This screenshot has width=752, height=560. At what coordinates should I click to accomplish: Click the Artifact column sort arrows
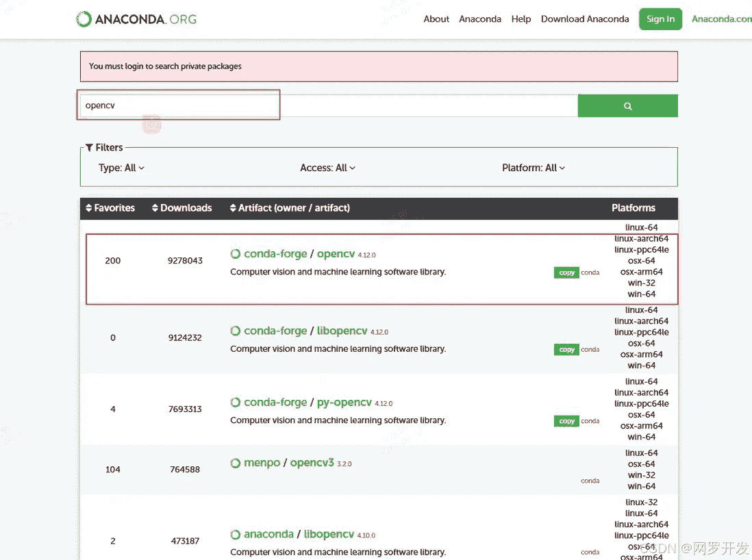[x=233, y=207]
